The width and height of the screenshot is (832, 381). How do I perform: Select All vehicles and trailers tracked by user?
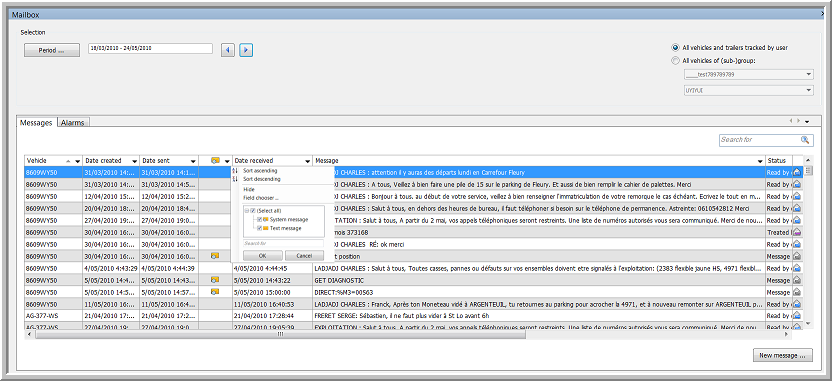pyautogui.click(x=675, y=47)
